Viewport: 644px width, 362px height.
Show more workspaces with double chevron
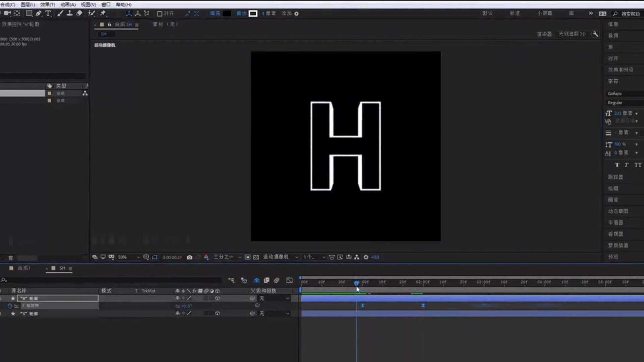[x=591, y=13]
